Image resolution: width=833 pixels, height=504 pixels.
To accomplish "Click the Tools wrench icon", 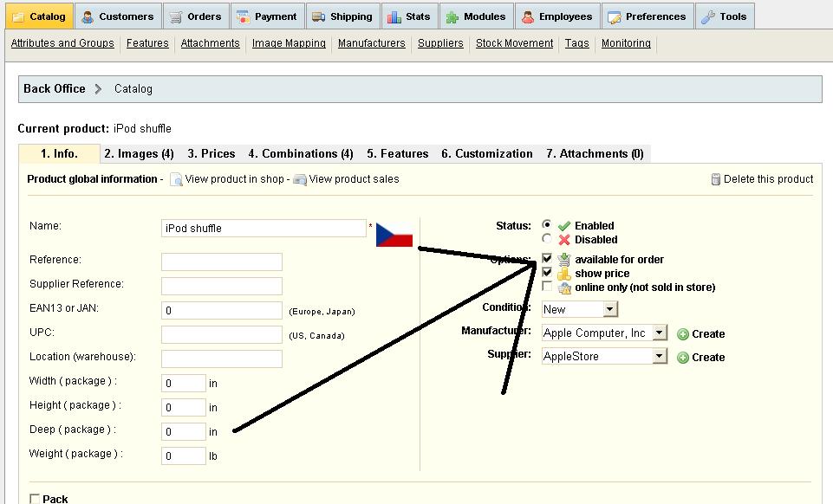I will 707,17.
